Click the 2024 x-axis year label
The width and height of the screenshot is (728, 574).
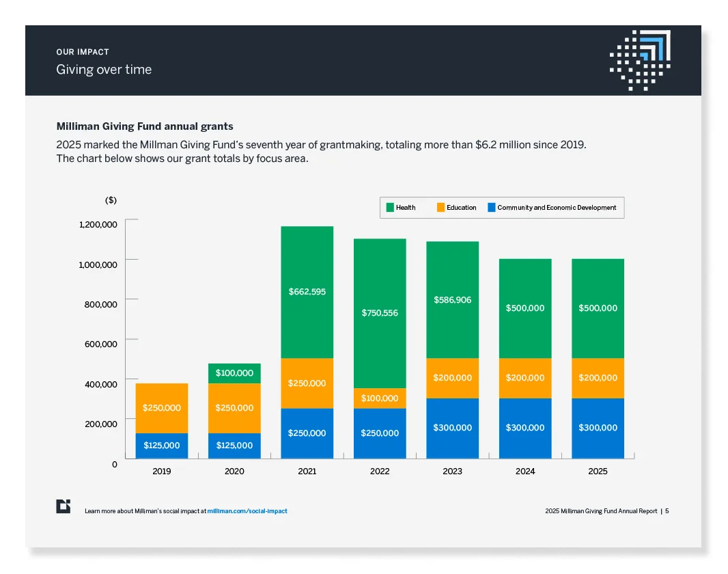pos(525,471)
